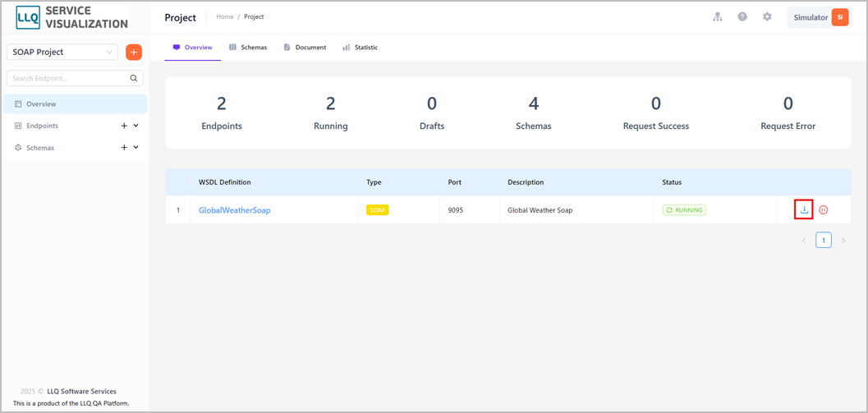
Task: Download the GlobalWeatherSoap WSDL file
Action: click(x=804, y=210)
